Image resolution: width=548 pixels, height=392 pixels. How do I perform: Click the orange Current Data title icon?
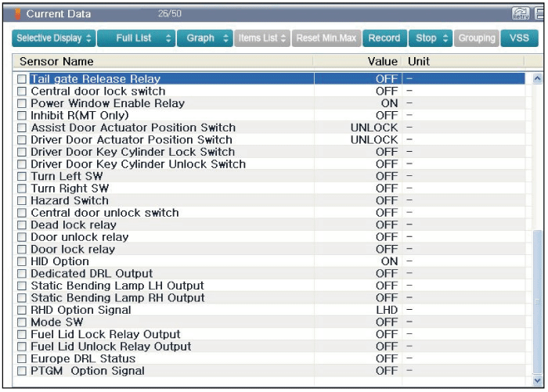pos(18,14)
